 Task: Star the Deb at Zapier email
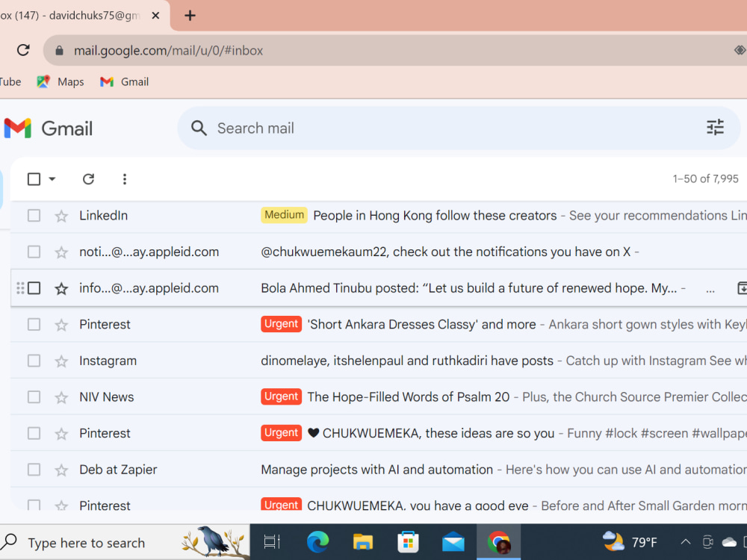pyautogui.click(x=61, y=470)
